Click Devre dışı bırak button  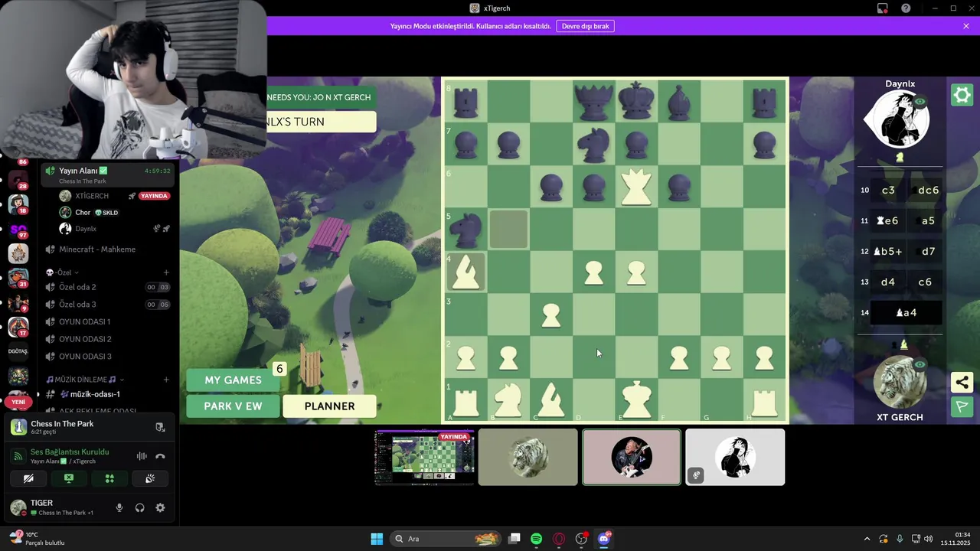(586, 26)
